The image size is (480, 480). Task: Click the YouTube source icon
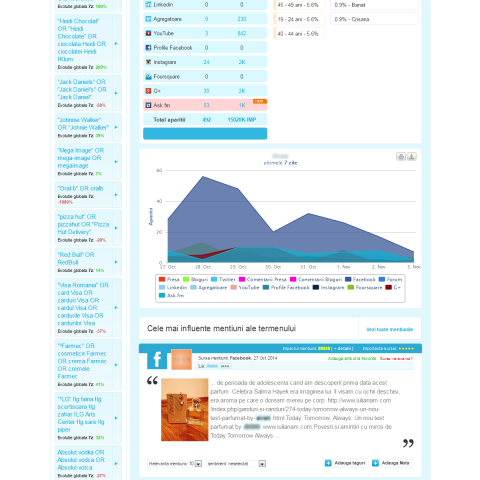pyautogui.click(x=148, y=33)
